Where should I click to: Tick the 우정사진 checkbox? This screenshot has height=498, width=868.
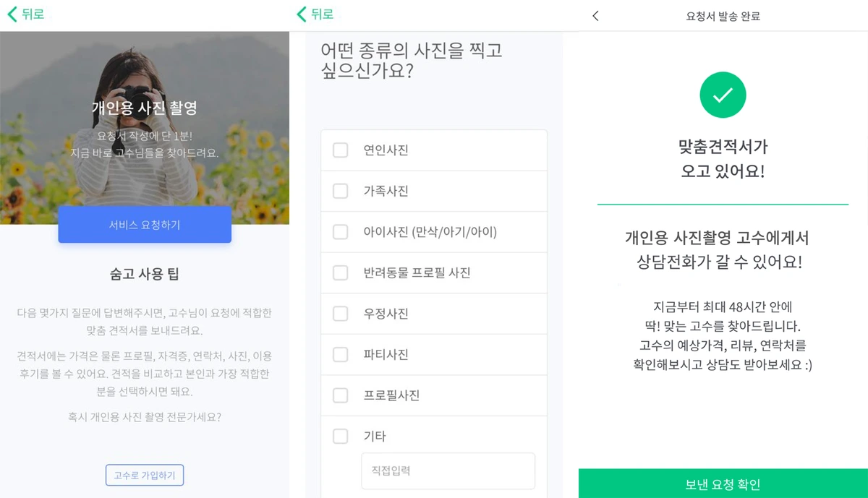[340, 314]
